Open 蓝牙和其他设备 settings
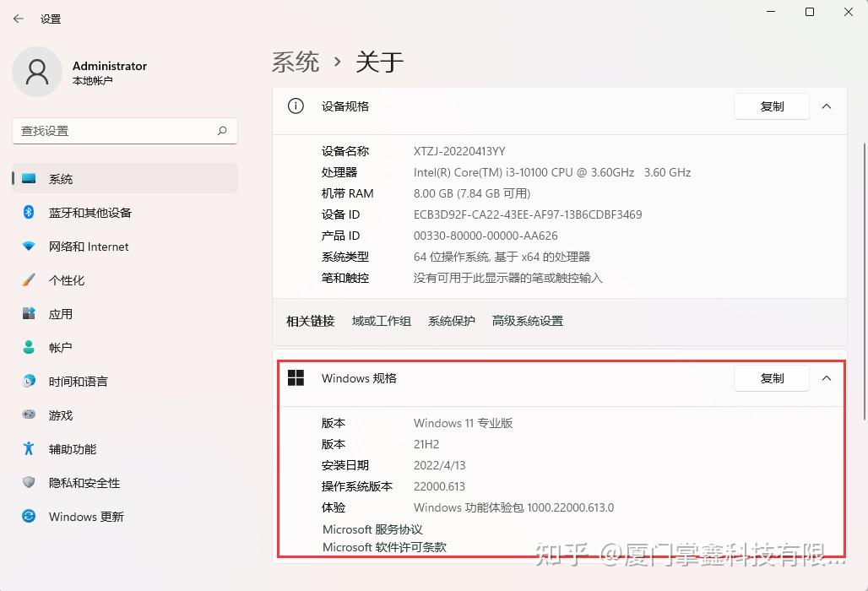Viewport: 868px width, 591px height. point(125,213)
